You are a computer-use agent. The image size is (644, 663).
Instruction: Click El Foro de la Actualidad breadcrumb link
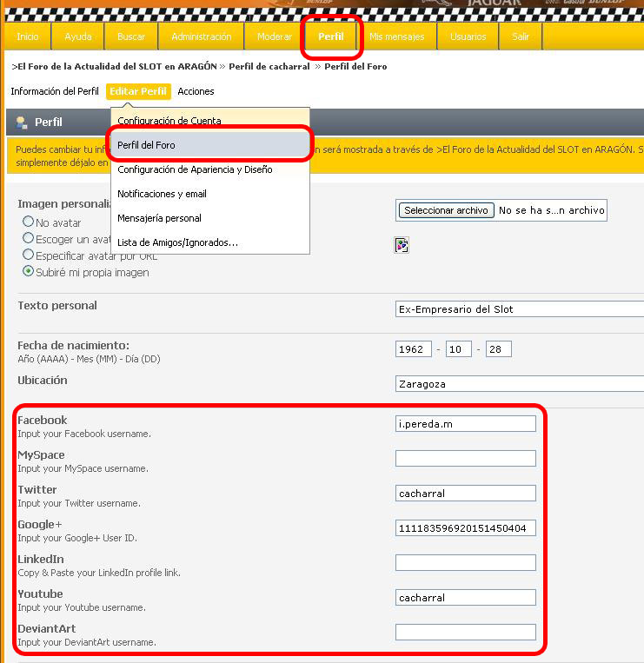114,66
